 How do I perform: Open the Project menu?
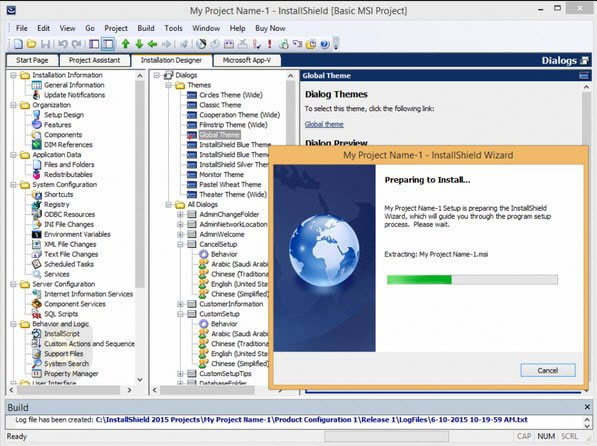(x=116, y=28)
